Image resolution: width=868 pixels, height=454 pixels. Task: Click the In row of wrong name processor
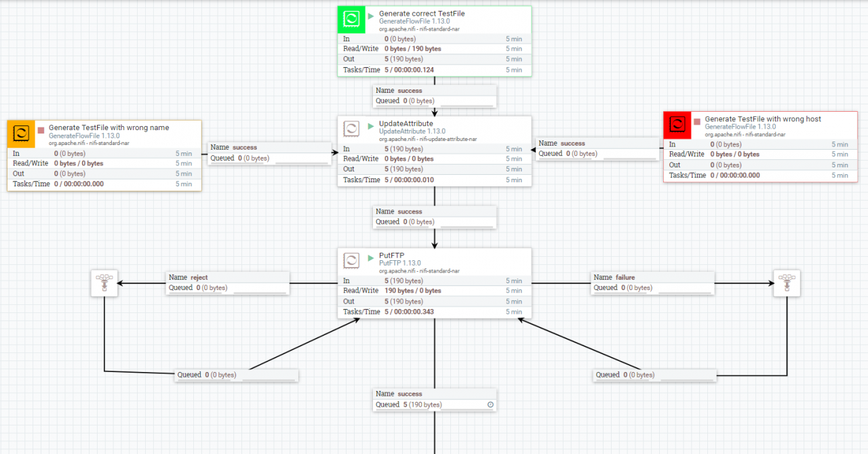click(x=104, y=153)
